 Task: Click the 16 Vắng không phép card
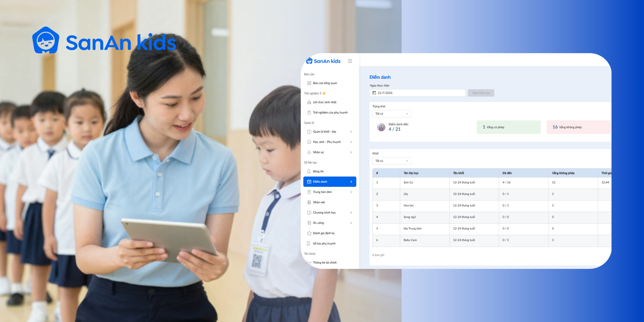pyautogui.click(x=579, y=127)
